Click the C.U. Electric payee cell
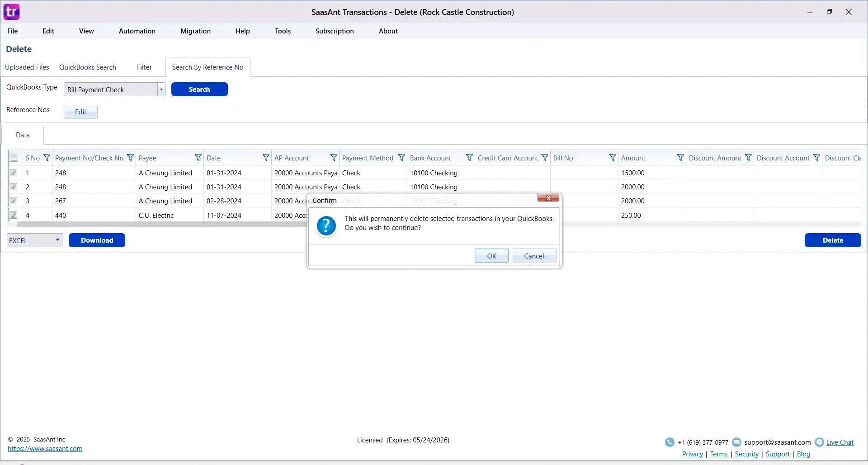This screenshot has height=465, width=868. [x=170, y=215]
